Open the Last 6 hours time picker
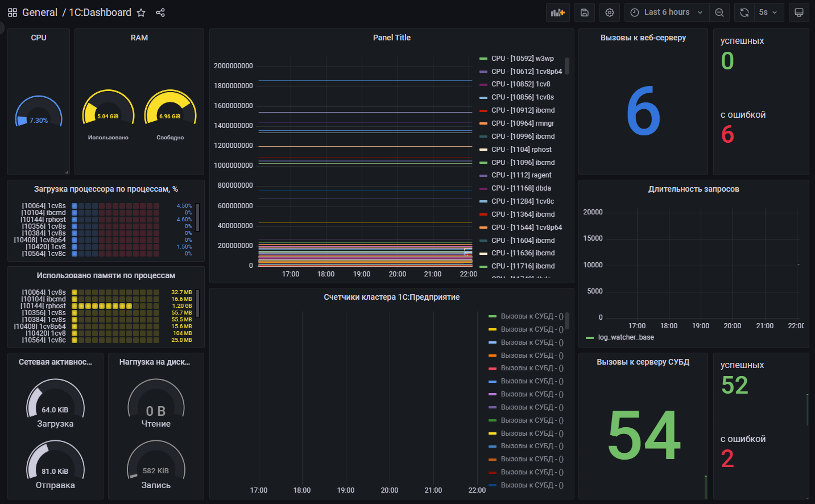The width and height of the screenshot is (815, 504). click(x=667, y=13)
